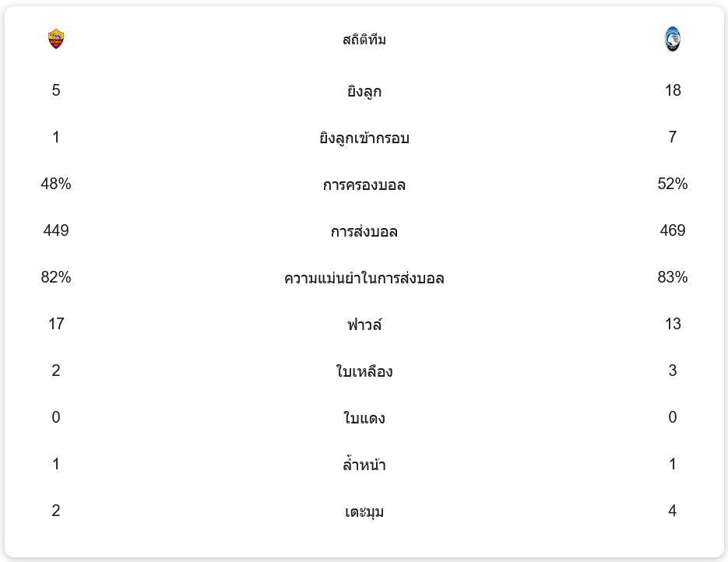Select the สถิติทีม header title
This screenshot has width=728, height=562.
[364, 40]
